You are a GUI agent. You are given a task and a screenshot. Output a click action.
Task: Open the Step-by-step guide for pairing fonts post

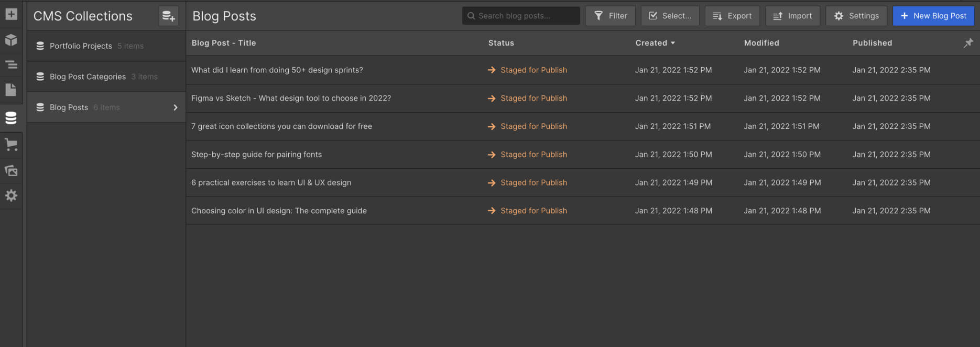tap(256, 155)
